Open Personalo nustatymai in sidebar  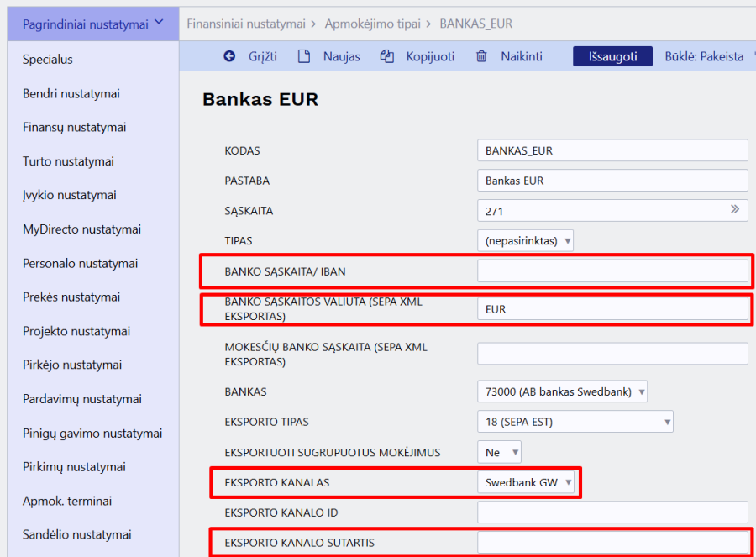(80, 263)
